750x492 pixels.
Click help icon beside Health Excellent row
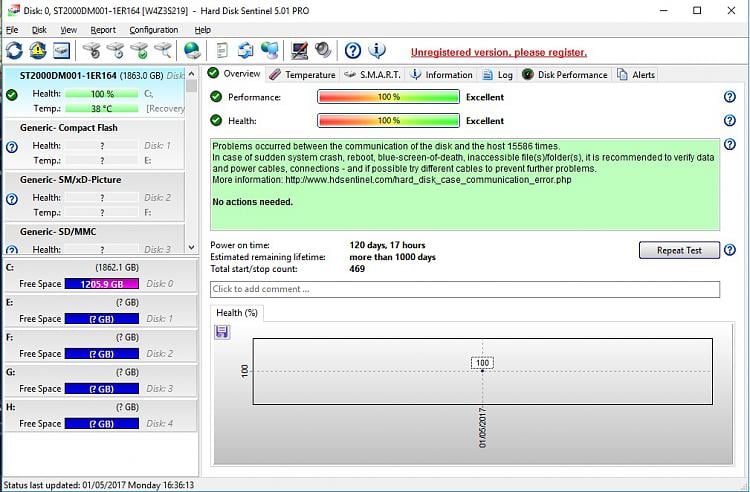[x=729, y=120]
